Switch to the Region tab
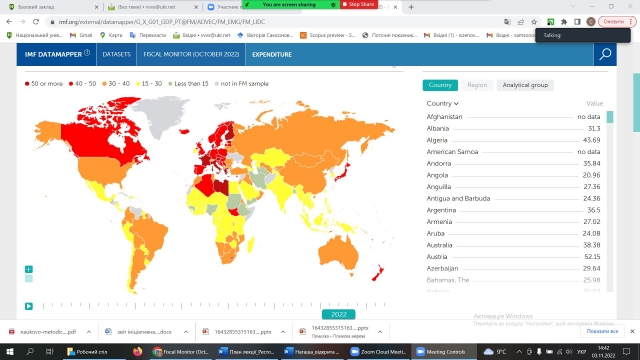The width and height of the screenshot is (640, 360). (477, 85)
